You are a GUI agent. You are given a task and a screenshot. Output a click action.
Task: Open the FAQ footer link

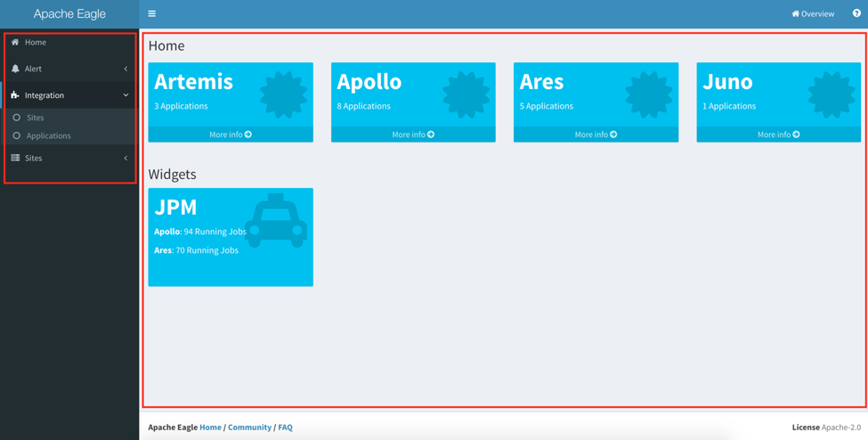click(285, 428)
